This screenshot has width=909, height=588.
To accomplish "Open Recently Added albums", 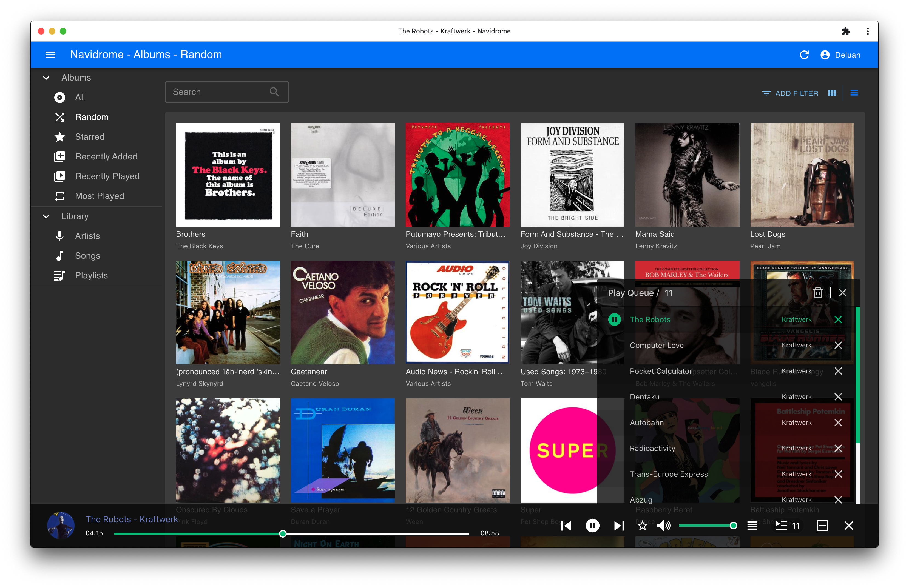I will pyautogui.click(x=106, y=156).
